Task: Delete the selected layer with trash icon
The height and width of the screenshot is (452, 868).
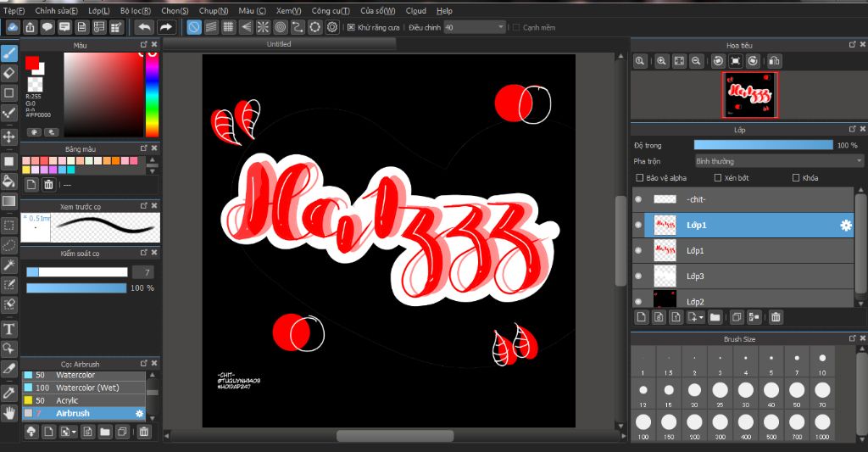Action: tap(776, 317)
